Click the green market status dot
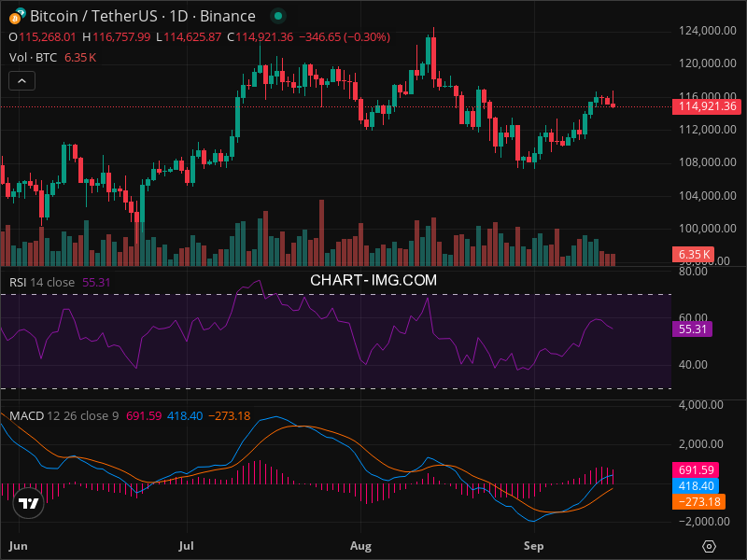The height and width of the screenshot is (560, 747). (x=278, y=16)
